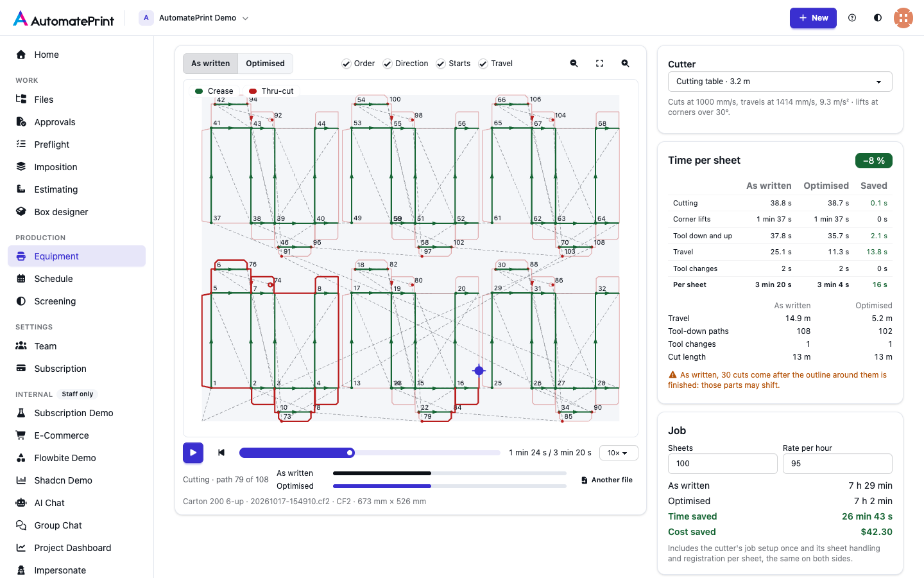
Task: Open the 10× playback speed dropdown
Action: (x=619, y=453)
